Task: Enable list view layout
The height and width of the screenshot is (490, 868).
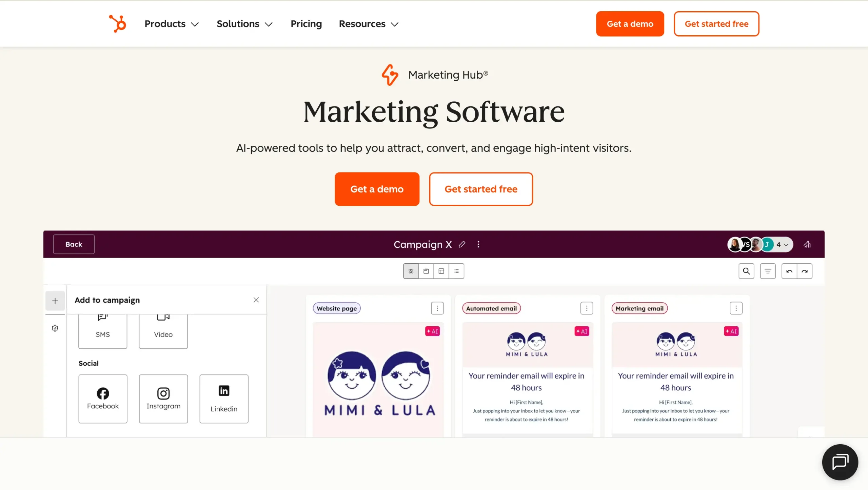Action: tap(456, 271)
